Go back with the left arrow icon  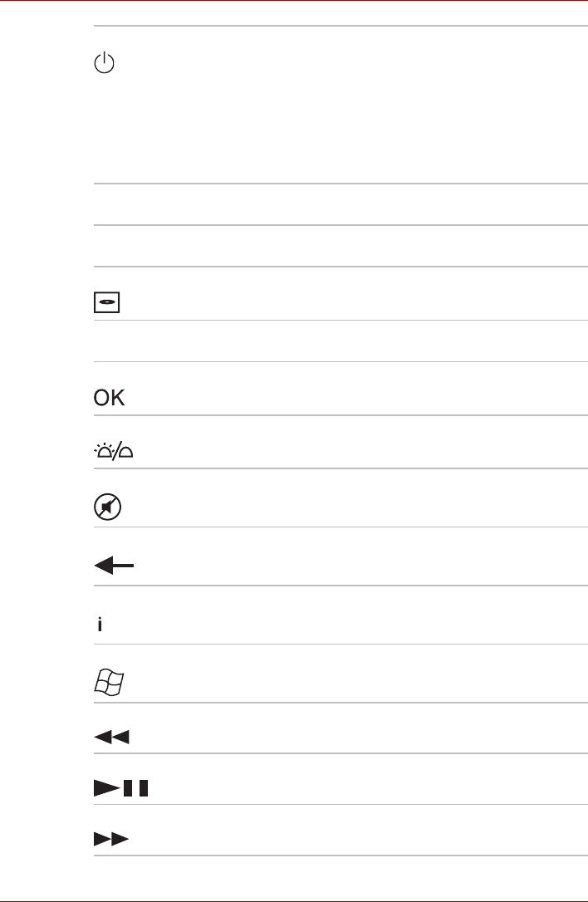[x=112, y=566]
